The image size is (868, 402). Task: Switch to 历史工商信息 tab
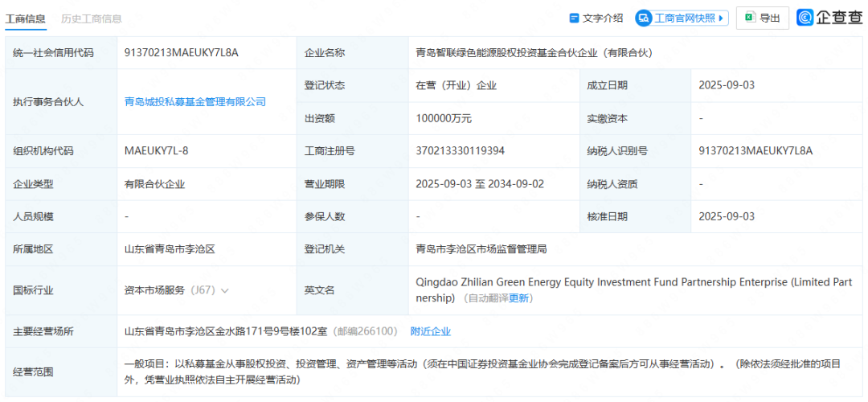pos(92,18)
